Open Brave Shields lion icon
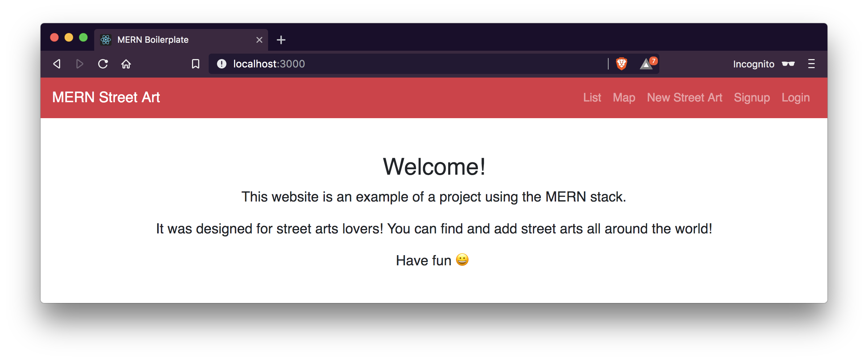Image resolution: width=868 pixels, height=361 pixels. click(622, 64)
